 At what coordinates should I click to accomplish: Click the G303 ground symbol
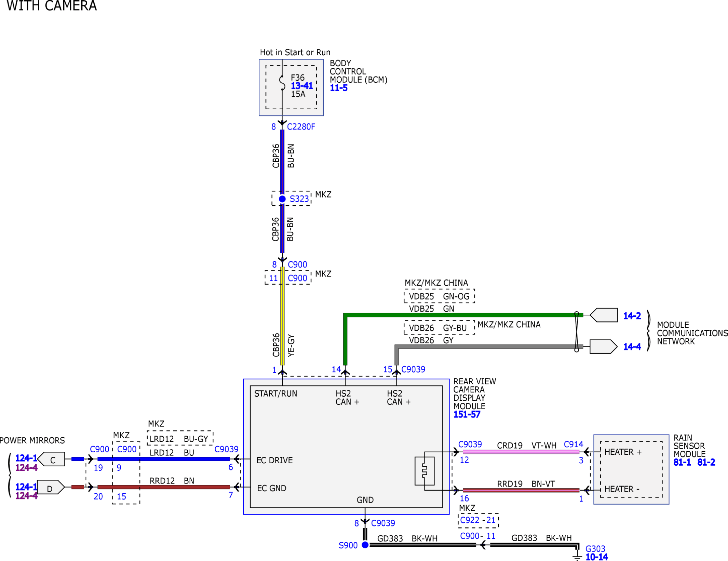[x=577, y=556]
